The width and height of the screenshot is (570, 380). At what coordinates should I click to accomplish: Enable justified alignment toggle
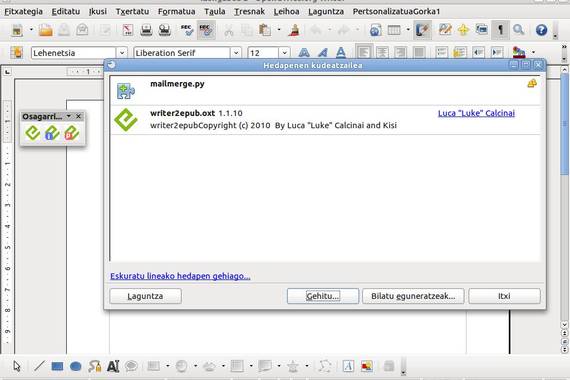(419, 53)
